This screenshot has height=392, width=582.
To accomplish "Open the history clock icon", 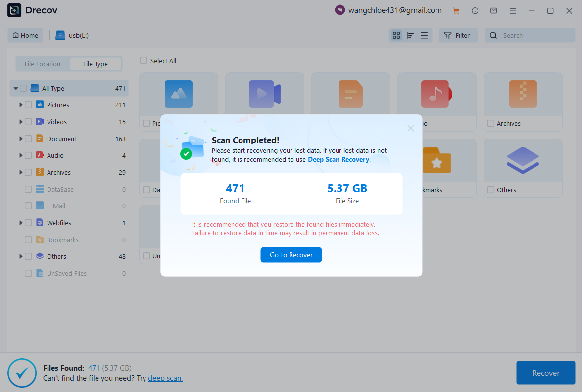I will (475, 10).
